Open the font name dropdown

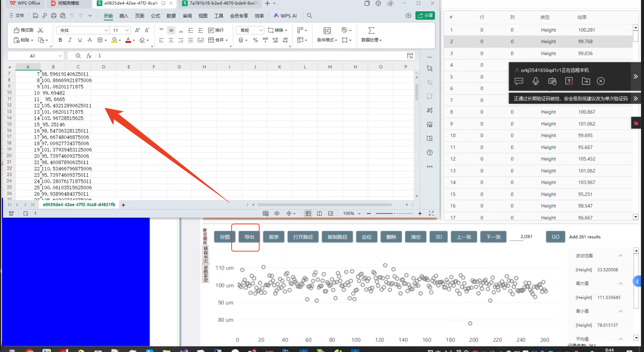coord(106,30)
